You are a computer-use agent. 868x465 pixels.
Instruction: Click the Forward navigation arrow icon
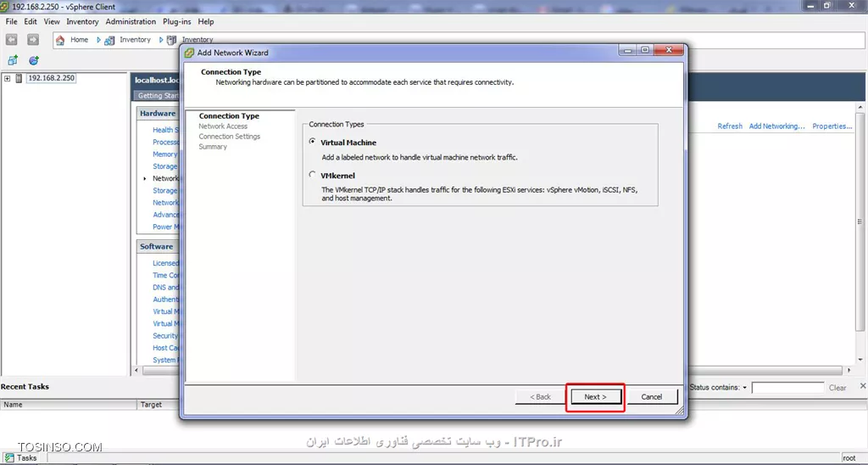tap(33, 39)
